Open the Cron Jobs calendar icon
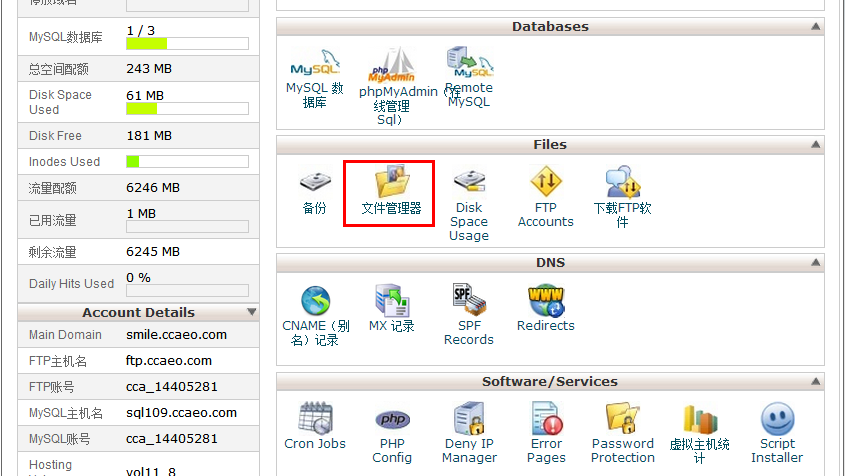This screenshot has height=476, width=845. (315, 418)
